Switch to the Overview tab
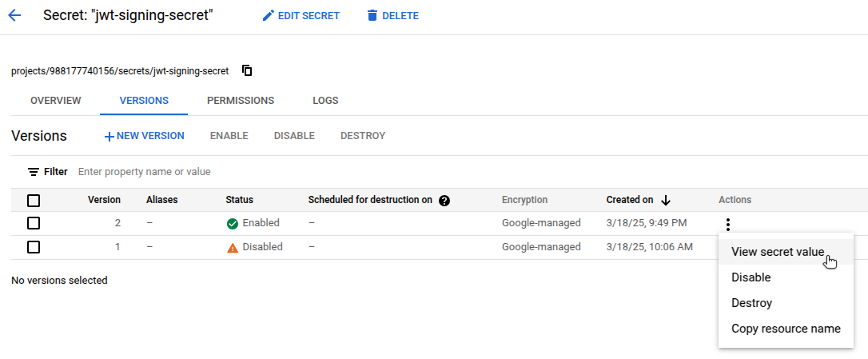Viewport: 868px width, 359px height. pyautogui.click(x=55, y=101)
